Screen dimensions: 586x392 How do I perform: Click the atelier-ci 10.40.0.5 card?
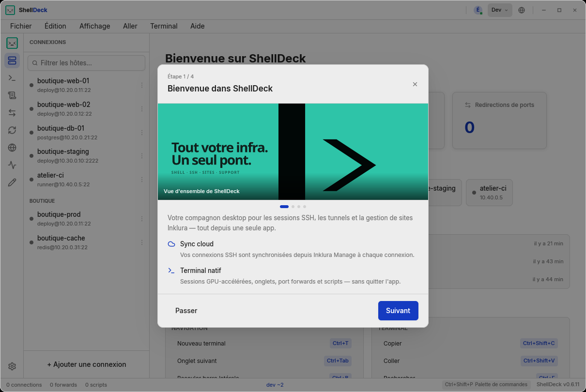pos(489,193)
